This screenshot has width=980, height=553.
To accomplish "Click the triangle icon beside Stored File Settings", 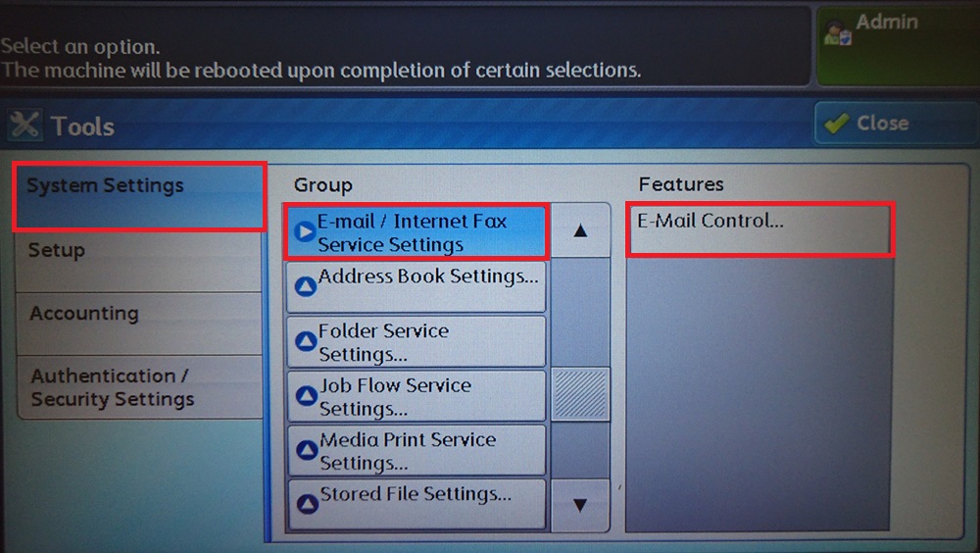I will click(x=305, y=504).
